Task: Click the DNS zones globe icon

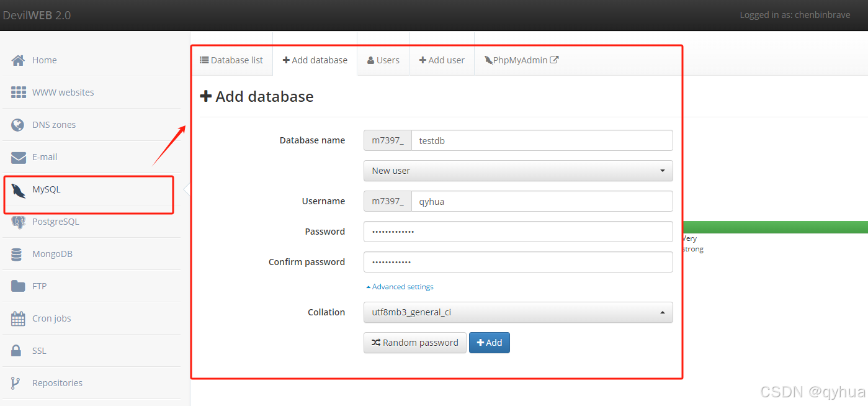Action: pos(18,125)
